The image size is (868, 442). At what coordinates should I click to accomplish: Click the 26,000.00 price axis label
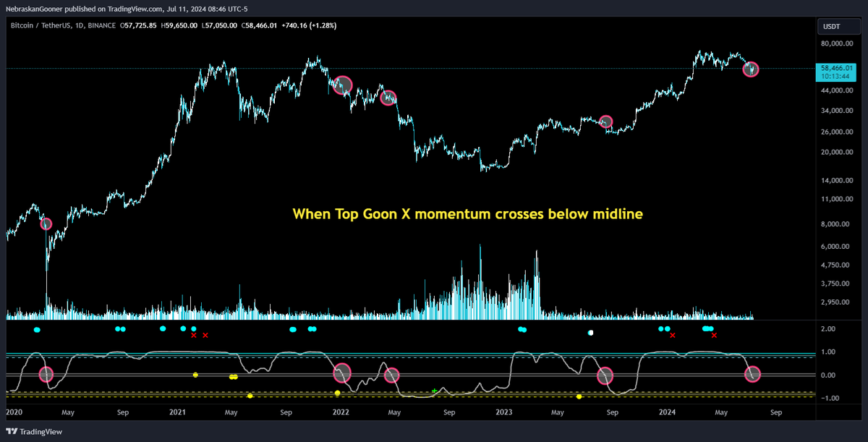(x=838, y=132)
